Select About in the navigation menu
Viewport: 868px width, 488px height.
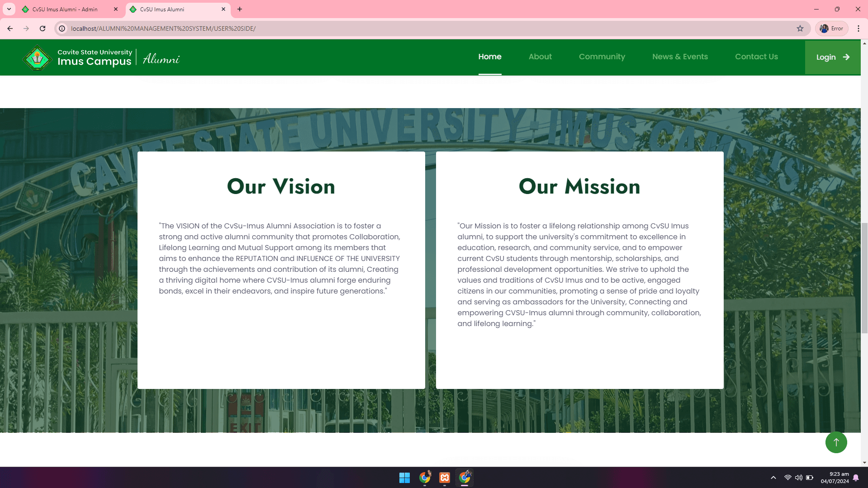(540, 57)
